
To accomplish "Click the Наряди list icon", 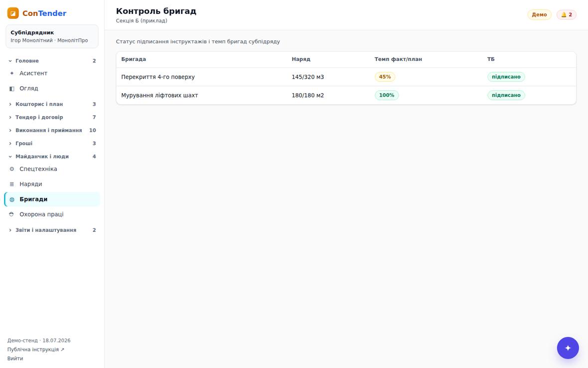I will pyautogui.click(x=11, y=184).
